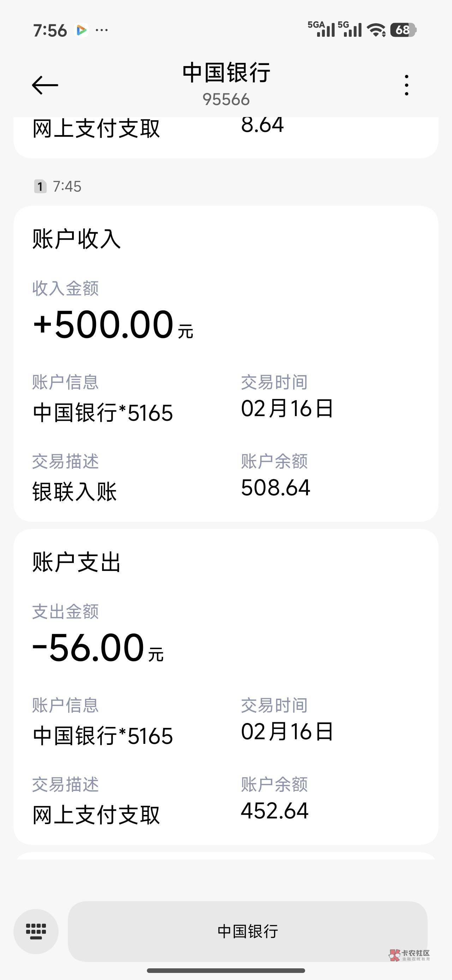452x980 pixels.
Task: Tap the status bar notification ellipsis
Action: [101, 30]
